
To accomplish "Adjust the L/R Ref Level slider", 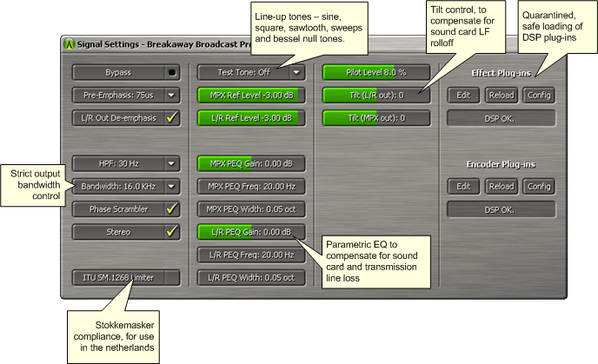I will pos(251,118).
